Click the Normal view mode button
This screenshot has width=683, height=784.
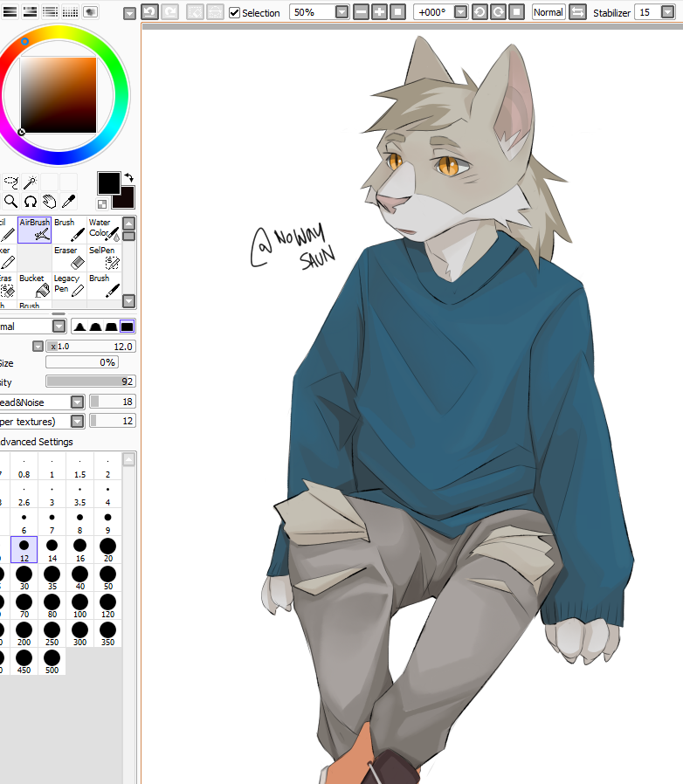point(548,12)
